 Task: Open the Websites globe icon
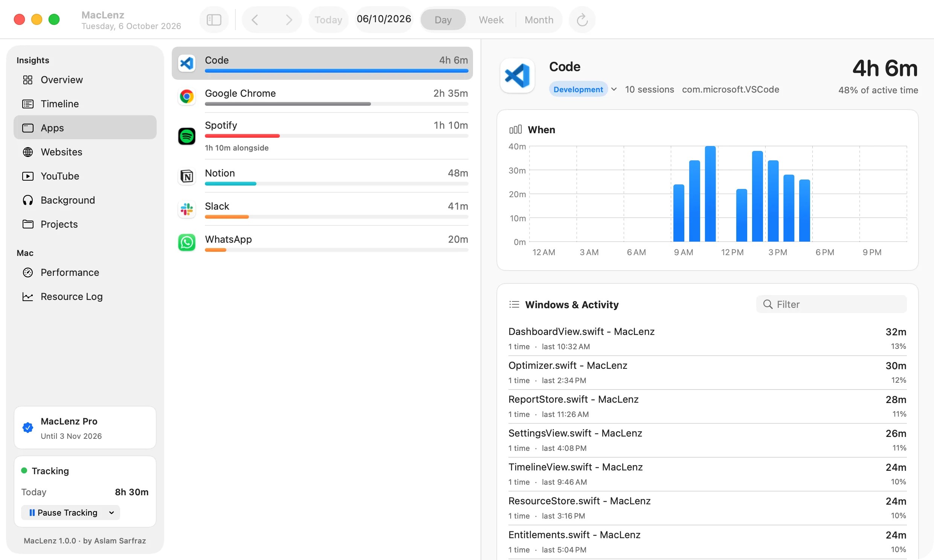click(28, 152)
